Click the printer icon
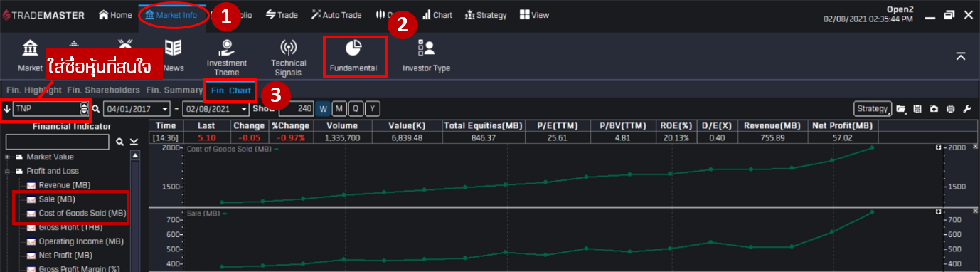This screenshot has height=272, width=980. click(950, 109)
